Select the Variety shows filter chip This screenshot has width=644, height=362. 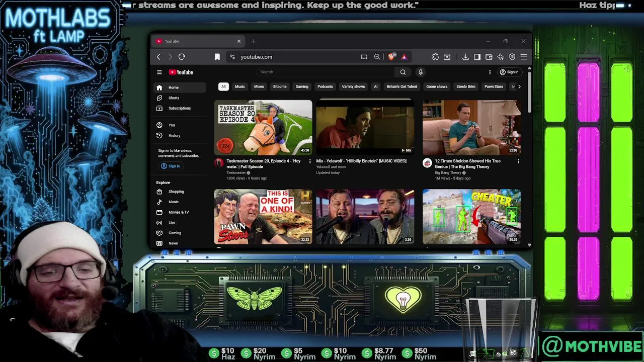click(x=353, y=86)
